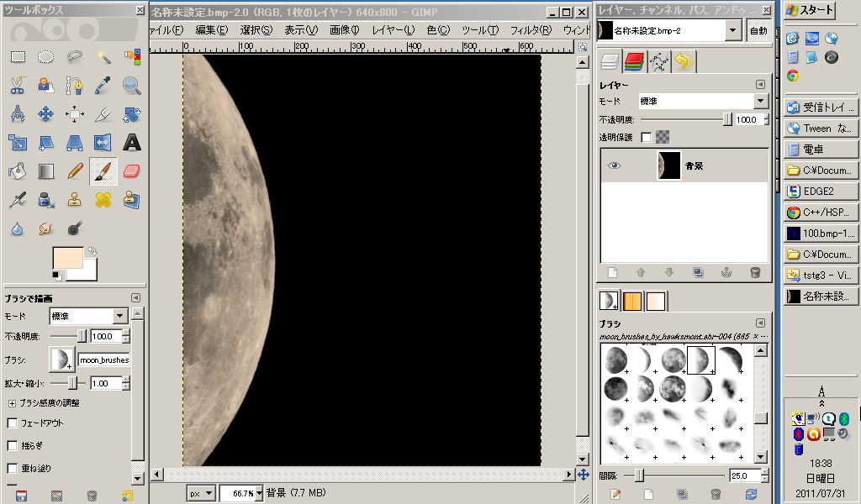
Task: Switch to the Channels tab
Action: 634,60
